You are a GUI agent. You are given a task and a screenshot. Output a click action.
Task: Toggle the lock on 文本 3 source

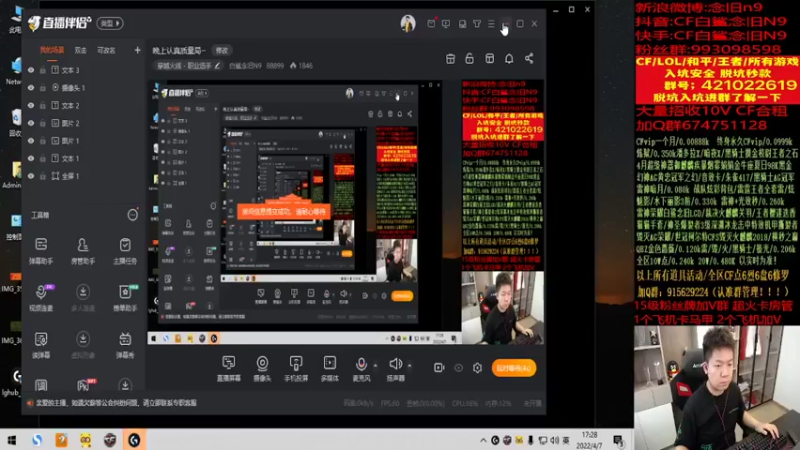click(43, 70)
